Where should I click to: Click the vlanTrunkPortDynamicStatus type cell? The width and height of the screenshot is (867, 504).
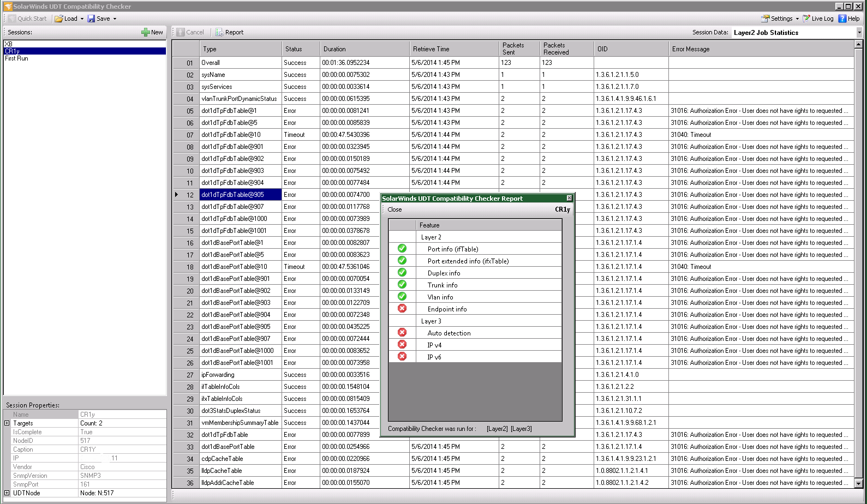pyautogui.click(x=241, y=99)
